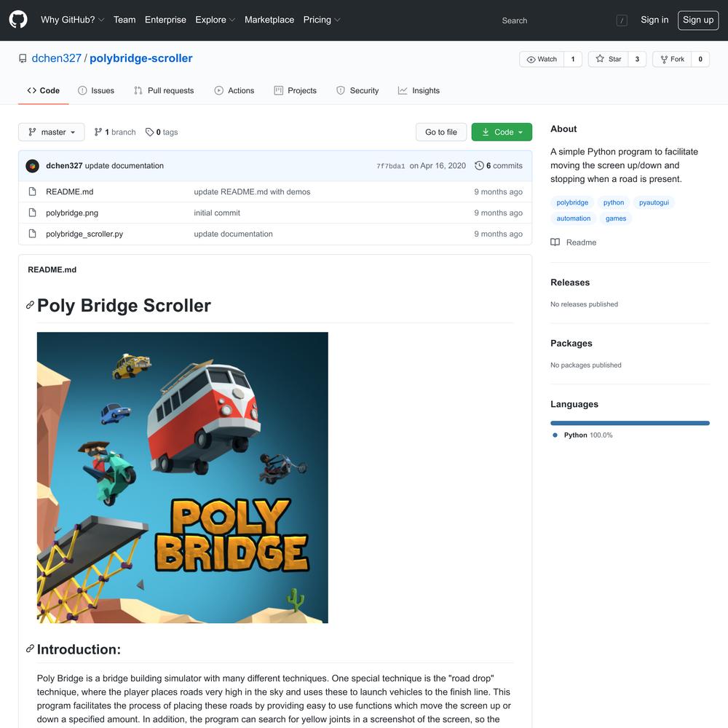Click the Sign in link
Viewport: 728px width, 728px height.
(654, 20)
